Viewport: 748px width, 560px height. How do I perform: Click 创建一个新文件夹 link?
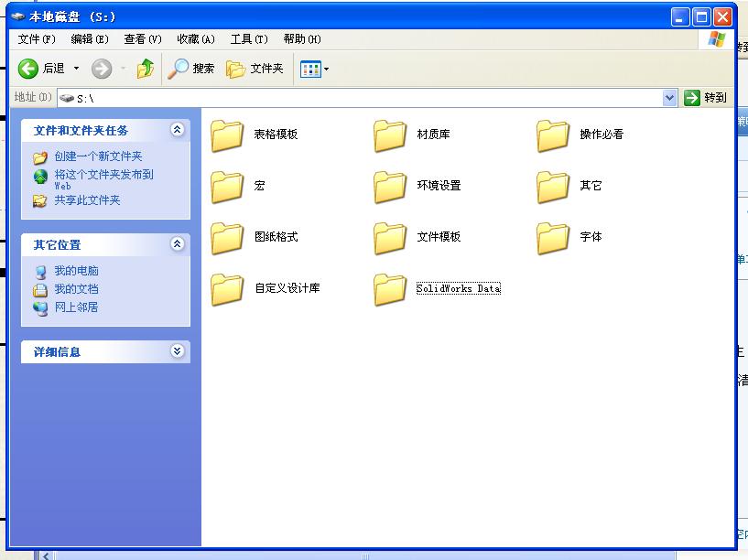98,156
